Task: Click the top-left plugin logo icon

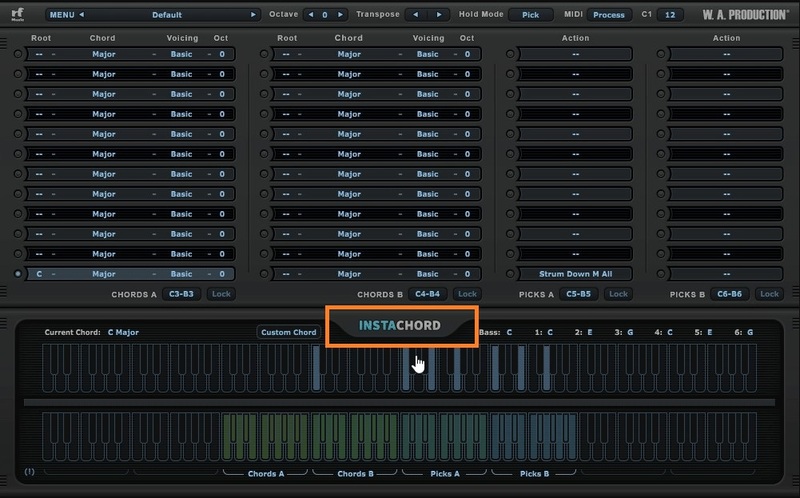Action: [18, 15]
